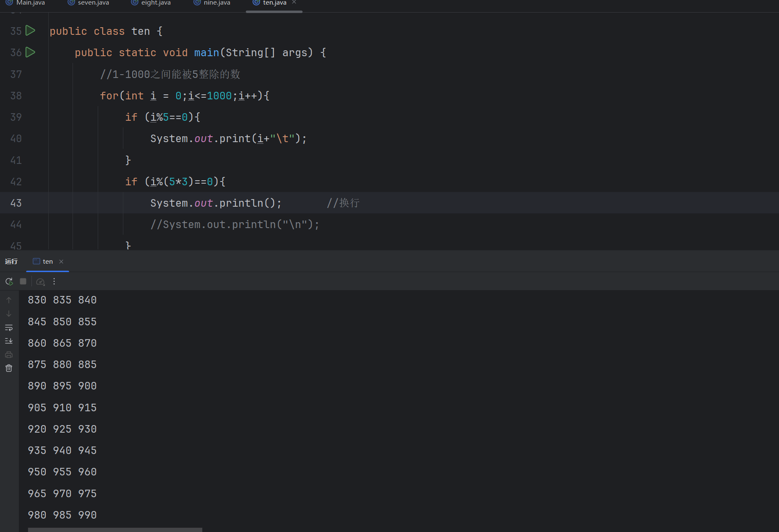Viewport: 779px width, 532px height.
Task: Click the //换行 comment on line 43
Action: point(343,203)
